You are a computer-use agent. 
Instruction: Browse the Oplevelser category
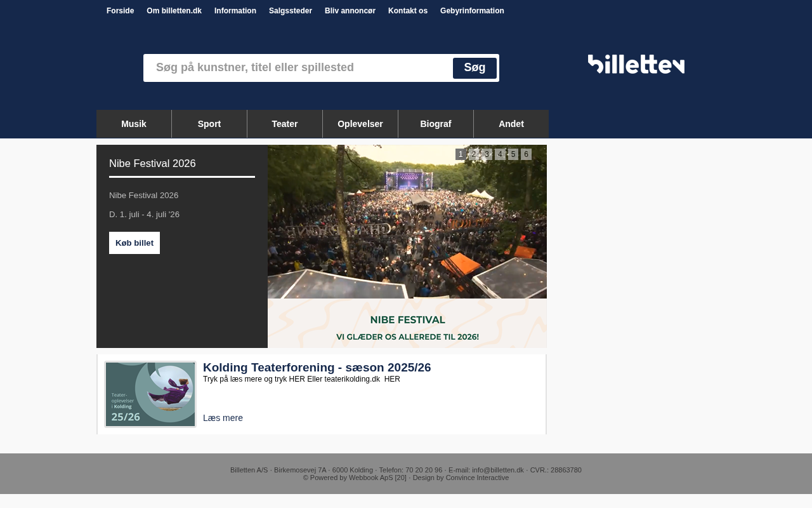coord(360,124)
